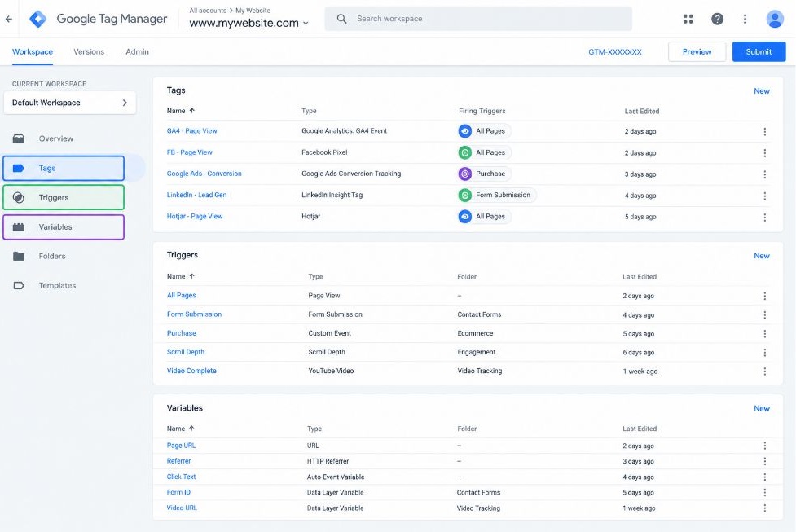Click the All Pages trigger chip for FB - Page View

(484, 152)
